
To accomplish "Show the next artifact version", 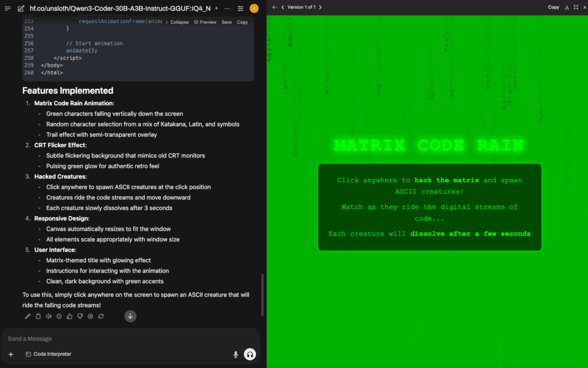I will click(320, 7).
